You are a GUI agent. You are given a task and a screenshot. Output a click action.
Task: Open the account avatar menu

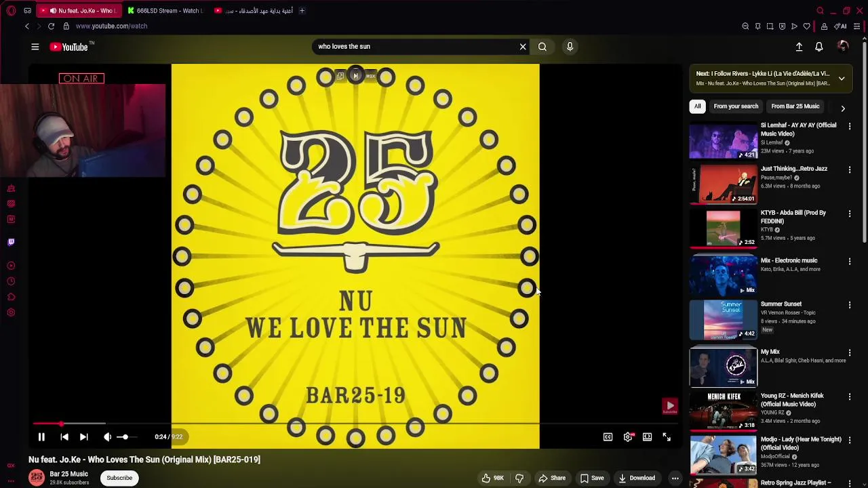(843, 46)
